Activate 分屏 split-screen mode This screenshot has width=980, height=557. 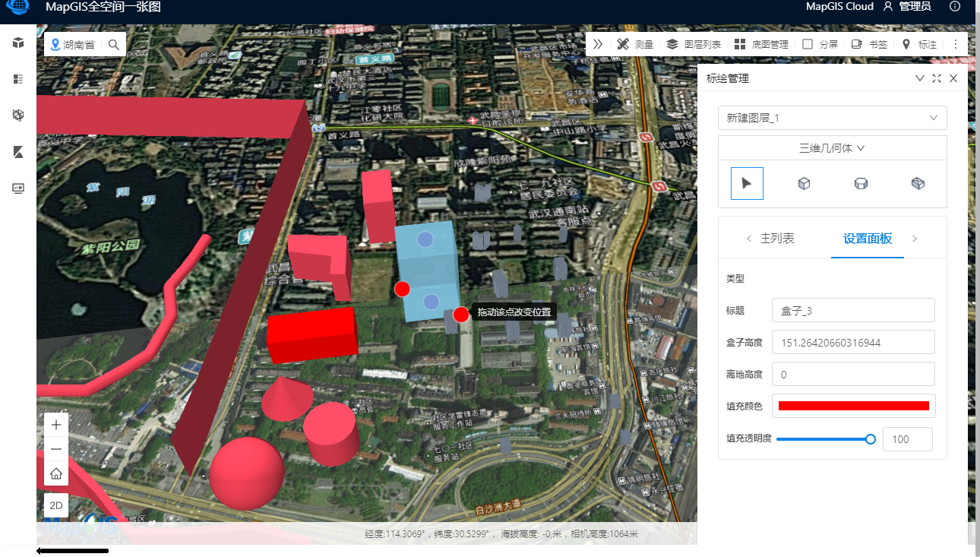coord(820,44)
